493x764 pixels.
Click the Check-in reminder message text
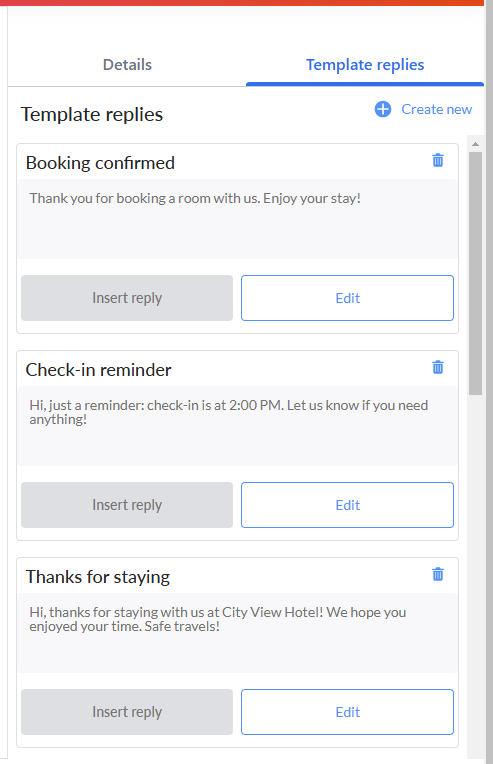point(228,412)
